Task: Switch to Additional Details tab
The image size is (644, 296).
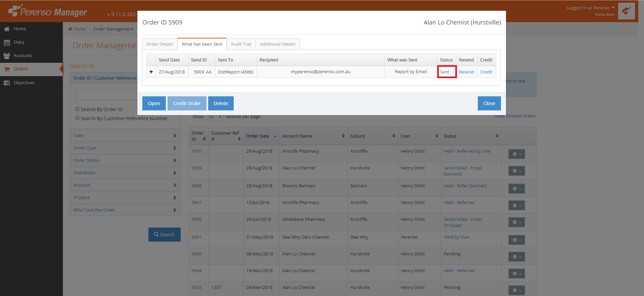Action: (278, 44)
